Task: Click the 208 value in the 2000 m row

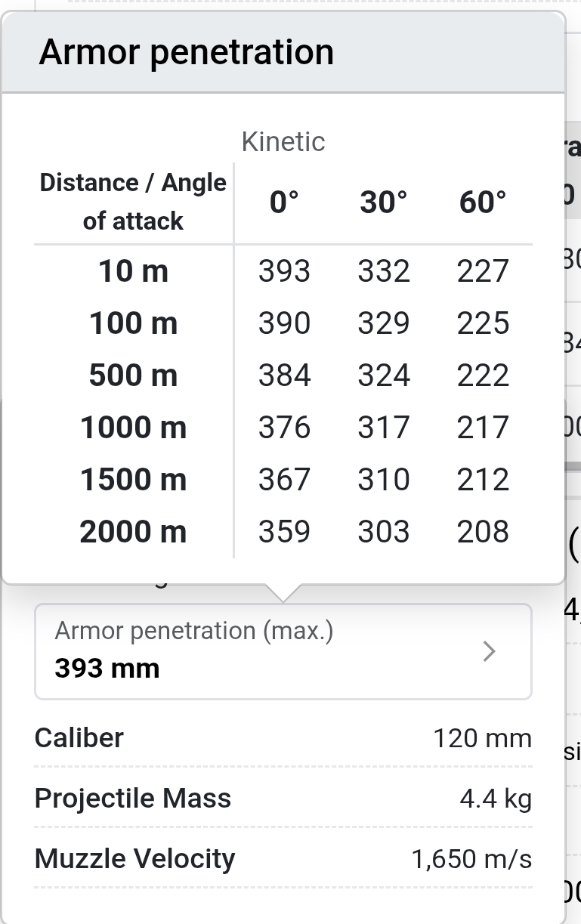Action: pos(483,532)
